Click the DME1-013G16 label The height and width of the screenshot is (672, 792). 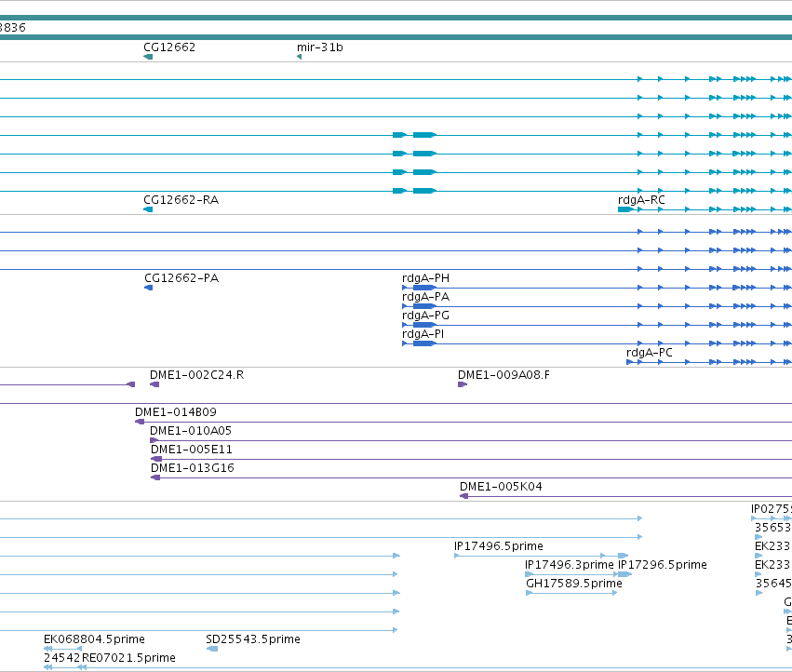click(x=193, y=468)
